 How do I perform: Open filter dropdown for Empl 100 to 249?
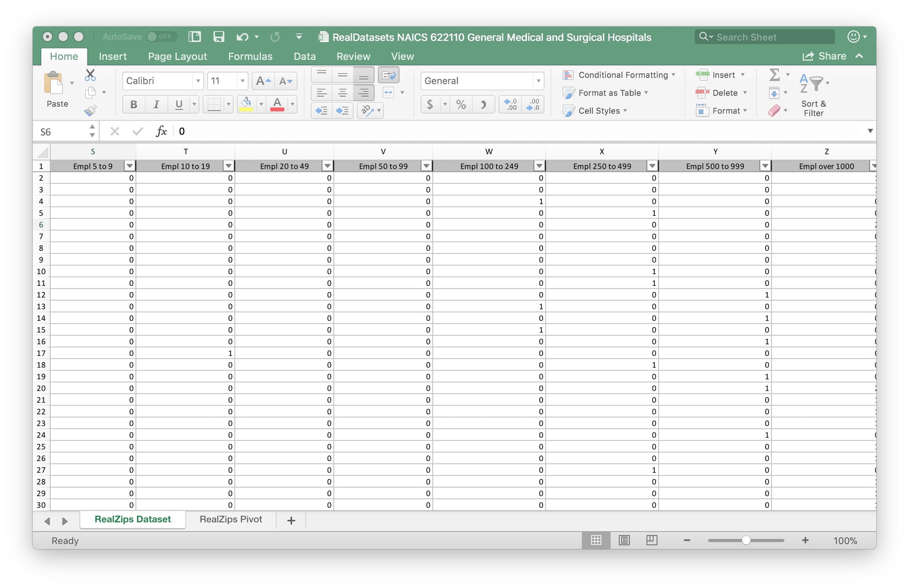click(x=539, y=166)
